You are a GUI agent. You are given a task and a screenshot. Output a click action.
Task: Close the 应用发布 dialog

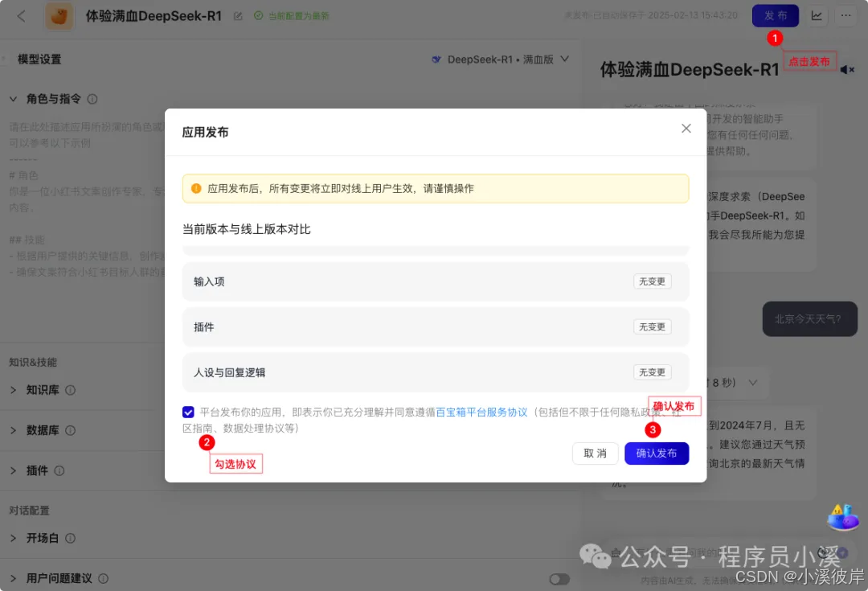(686, 129)
